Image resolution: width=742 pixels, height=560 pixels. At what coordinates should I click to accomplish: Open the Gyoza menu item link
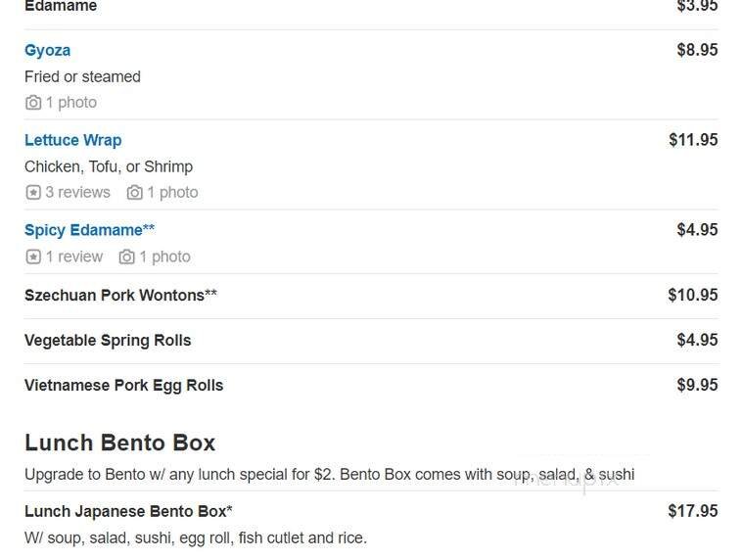pyautogui.click(x=47, y=50)
